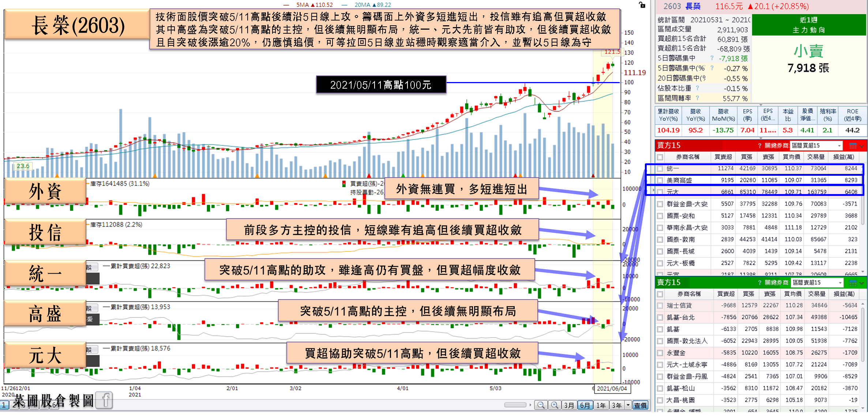Click the scroll-right arrow beside the chart slider

pyautogui.click(x=530, y=405)
